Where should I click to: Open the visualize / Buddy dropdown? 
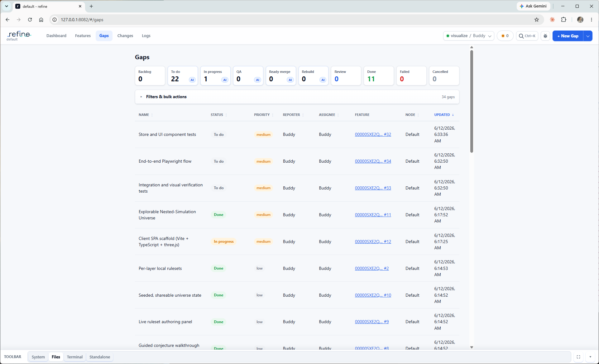(468, 36)
